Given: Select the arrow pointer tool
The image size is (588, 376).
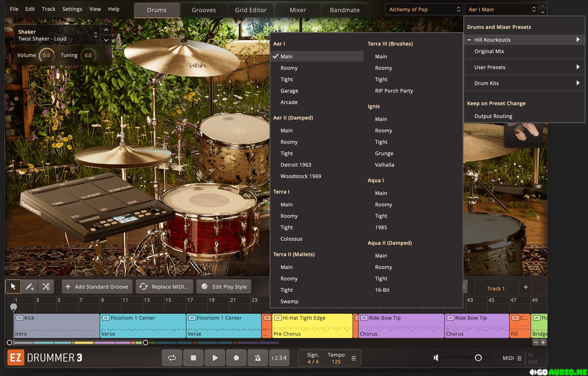Looking at the screenshot, I should pos(13,287).
